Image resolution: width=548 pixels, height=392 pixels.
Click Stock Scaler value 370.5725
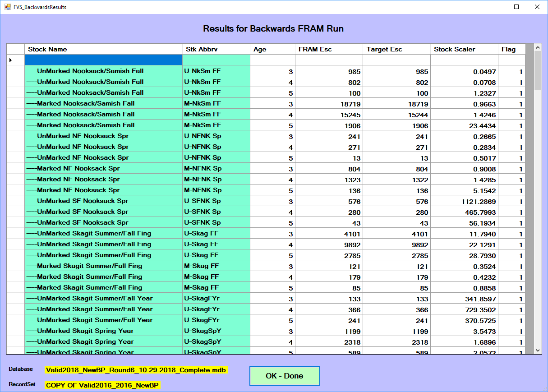(x=481, y=320)
